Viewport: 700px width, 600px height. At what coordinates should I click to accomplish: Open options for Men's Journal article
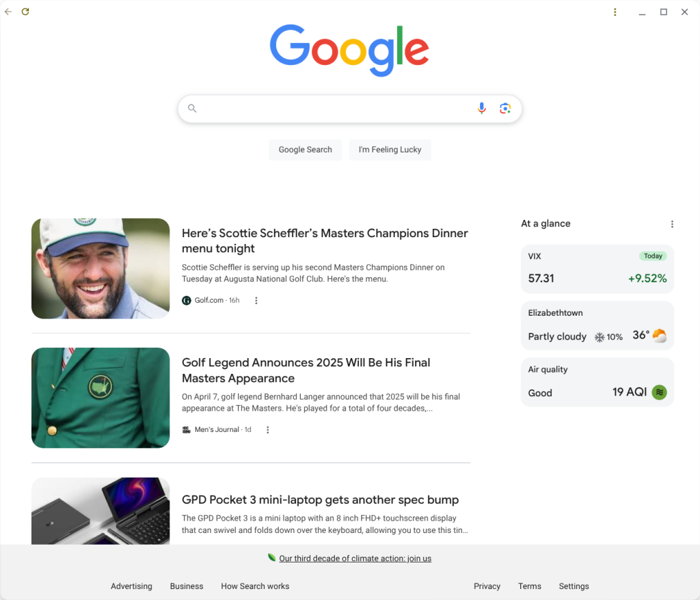click(268, 430)
